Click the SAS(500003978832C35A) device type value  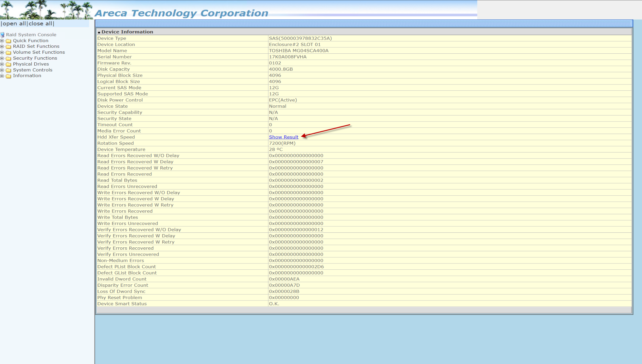(300, 38)
